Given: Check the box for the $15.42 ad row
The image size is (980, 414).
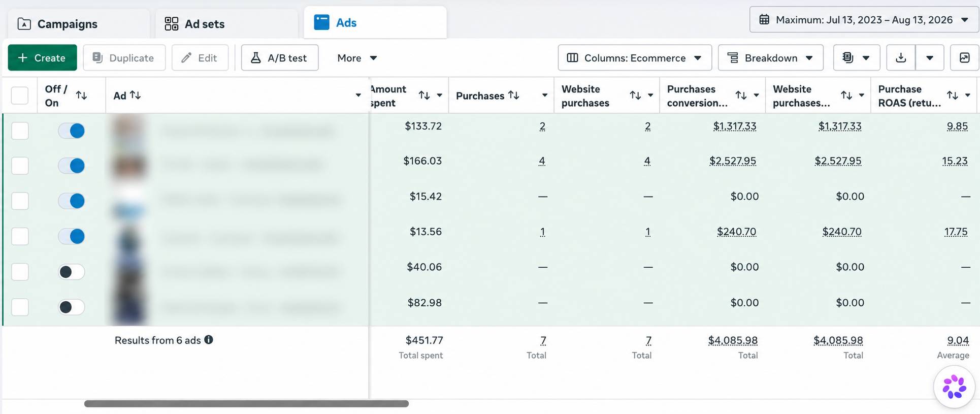Looking at the screenshot, I should point(20,201).
